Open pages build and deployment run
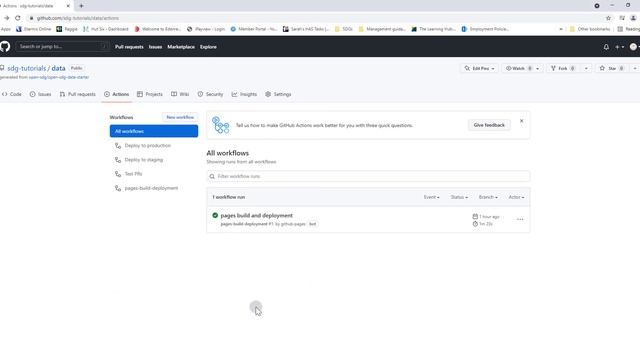Screen dimensions: 640x360 click(256, 216)
